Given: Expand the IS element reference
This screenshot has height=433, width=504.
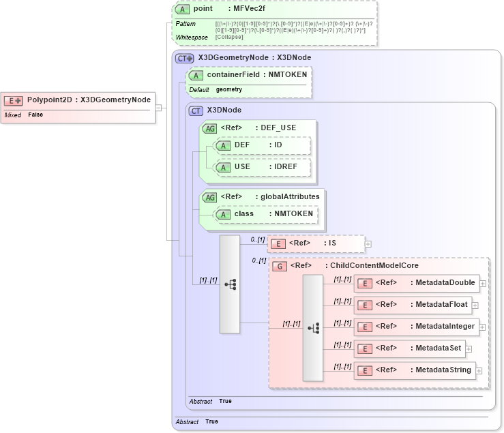Looking at the screenshot, I should click(x=368, y=244).
